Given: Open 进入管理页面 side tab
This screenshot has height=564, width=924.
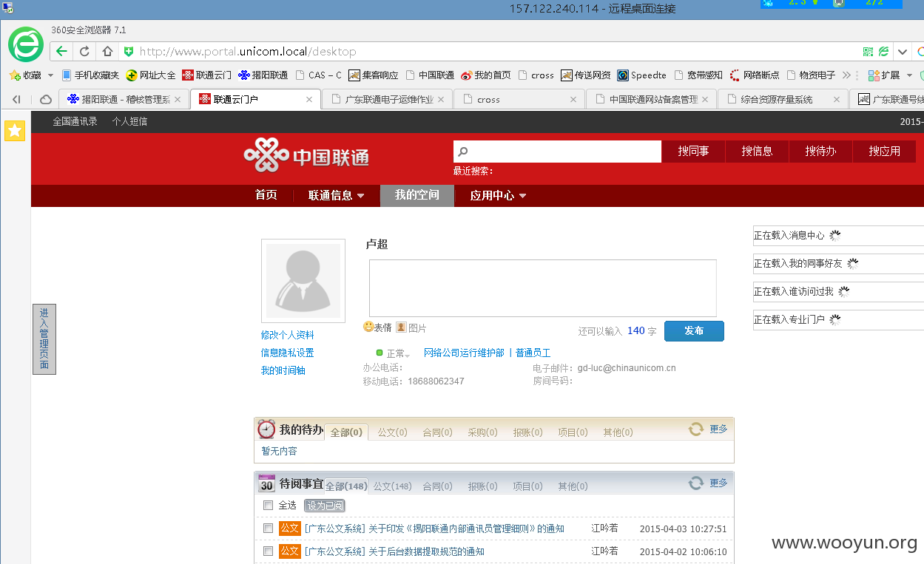Looking at the screenshot, I should point(44,339).
